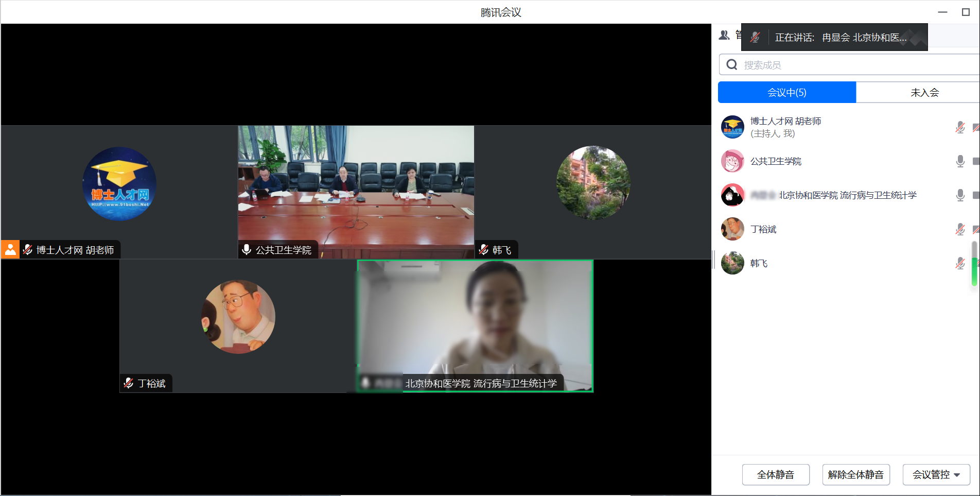Click avatar of 公共卫生学院 in list
This screenshot has height=496, width=980.
click(x=732, y=161)
